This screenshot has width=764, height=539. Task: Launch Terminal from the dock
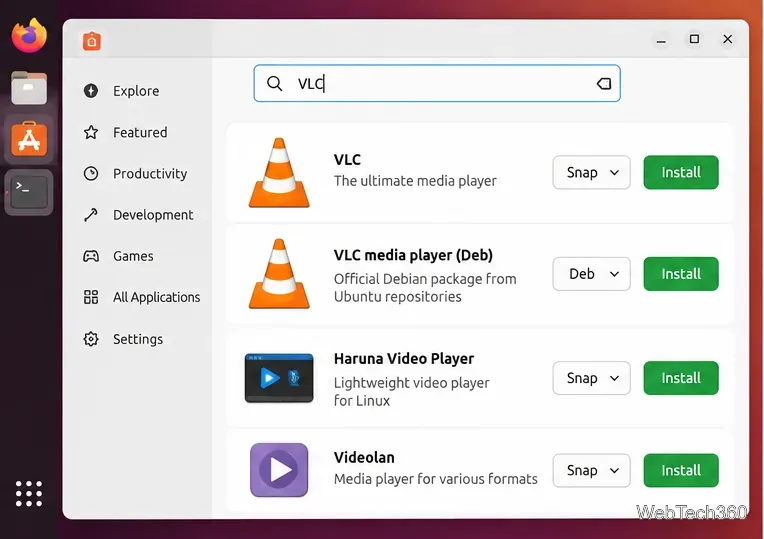pyautogui.click(x=29, y=192)
